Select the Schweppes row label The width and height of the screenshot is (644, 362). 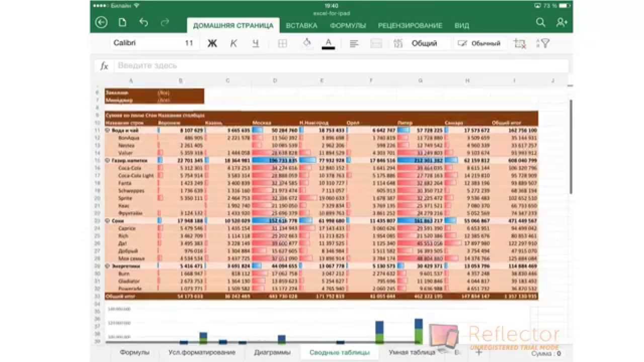point(131,191)
